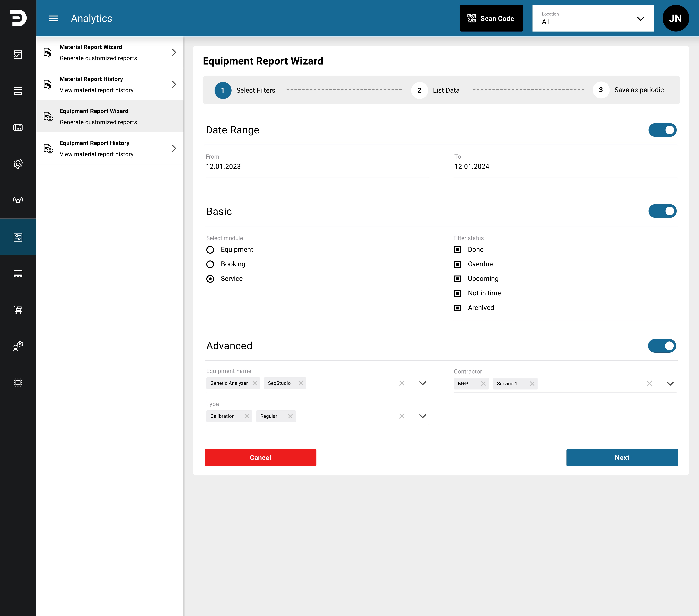Open the user settings icon in the sidebar
This screenshot has width=699, height=616.
pos(18,346)
